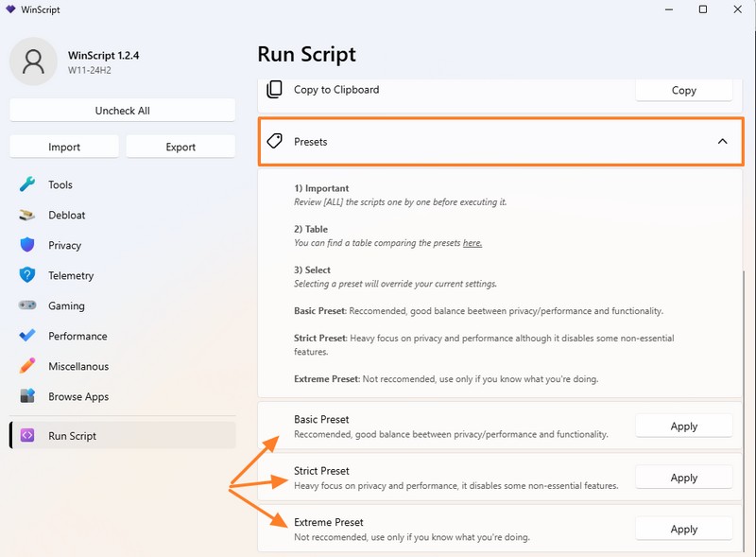Apply the Basic Preset
This screenshot has height=557, width=756.
pyautogui.click(x=683, y=426)
